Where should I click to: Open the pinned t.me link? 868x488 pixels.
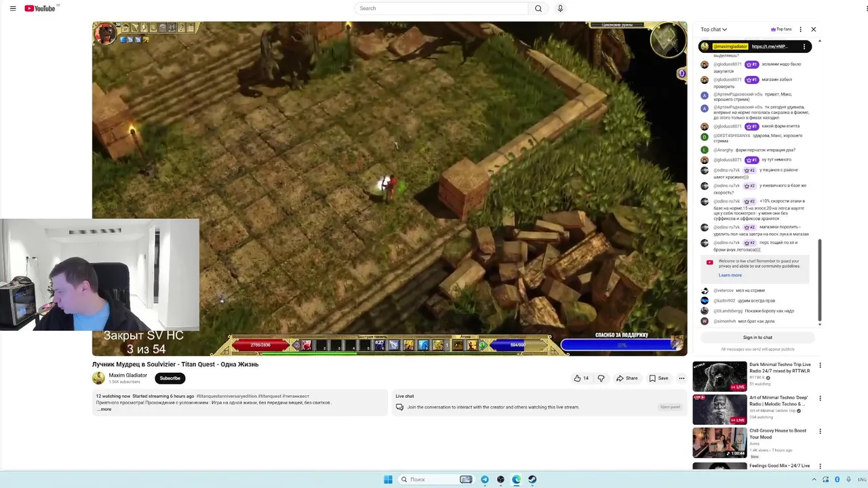point(770,47)
